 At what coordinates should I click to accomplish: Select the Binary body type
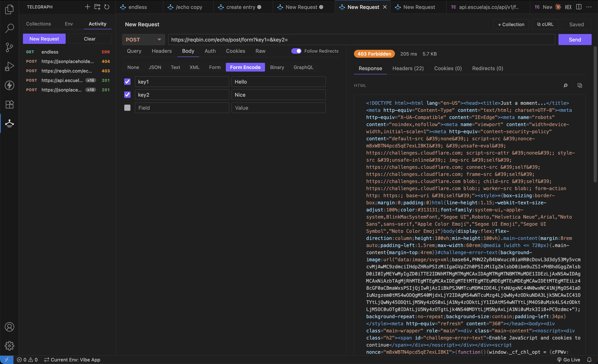(x=277, y=67)
